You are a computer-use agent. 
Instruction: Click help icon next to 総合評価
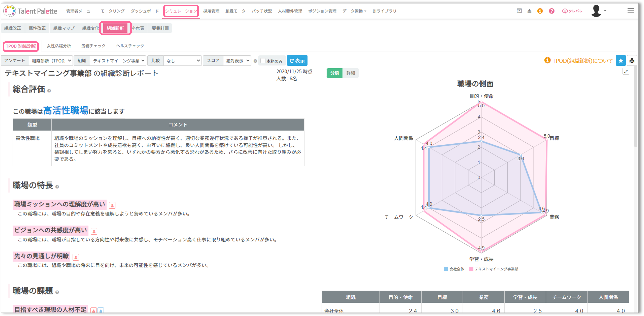(x=49, y=91)
